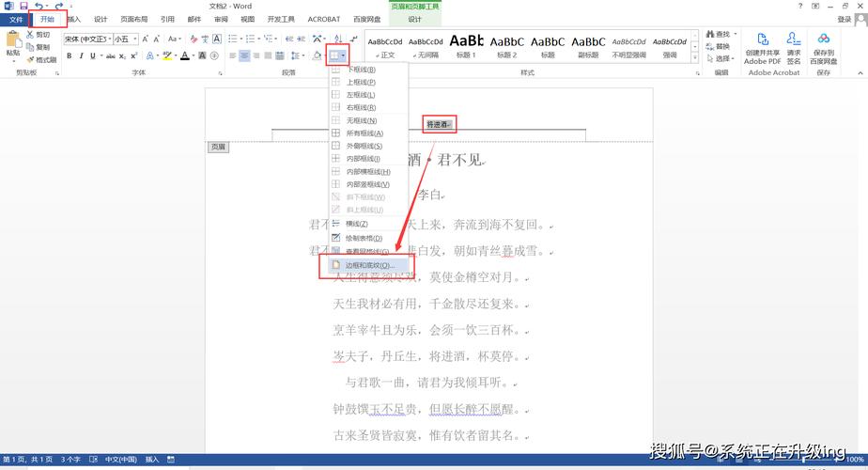Switch to the ACROBAT tab

coord(324,20)
